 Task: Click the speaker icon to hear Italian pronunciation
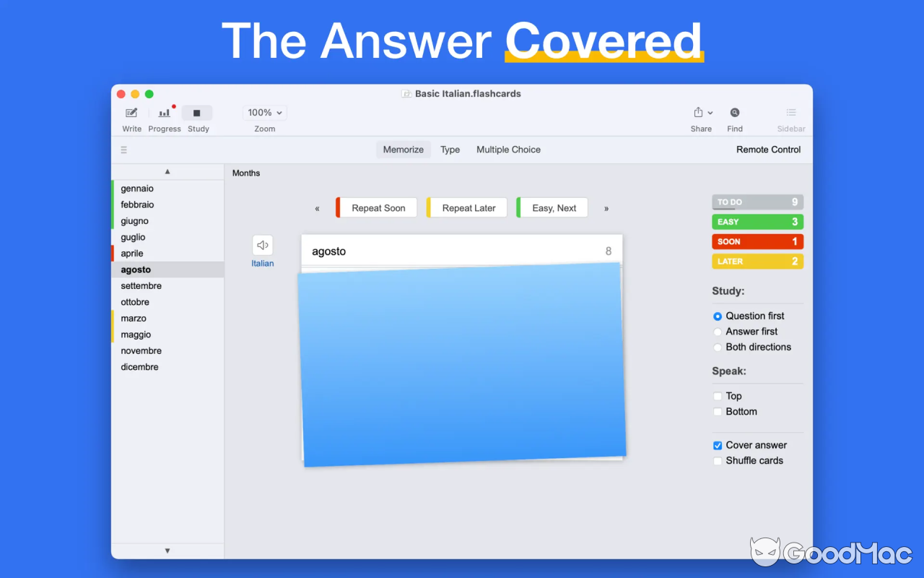[262, 246]
